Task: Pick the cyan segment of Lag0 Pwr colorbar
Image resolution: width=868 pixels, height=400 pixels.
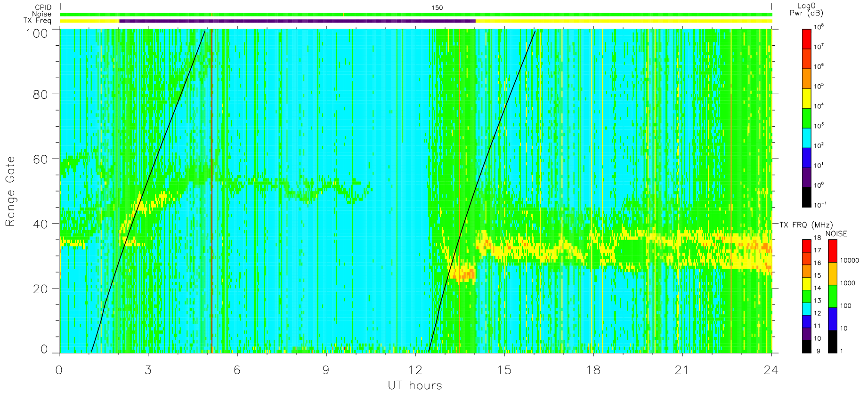Action: [x=806, y=138]
